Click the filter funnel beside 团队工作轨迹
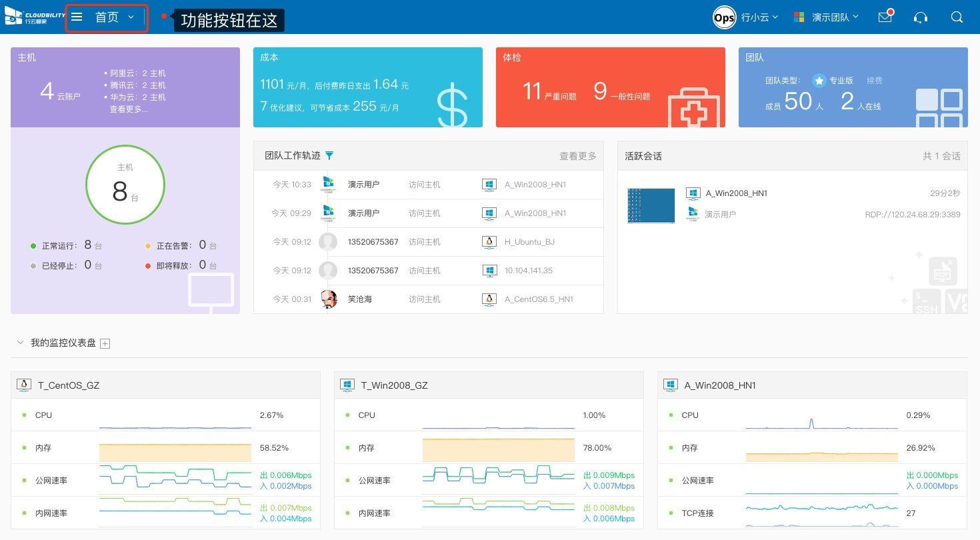Viewport: 980px width, 540px height. pyautogui.click(x=329, y=155)
